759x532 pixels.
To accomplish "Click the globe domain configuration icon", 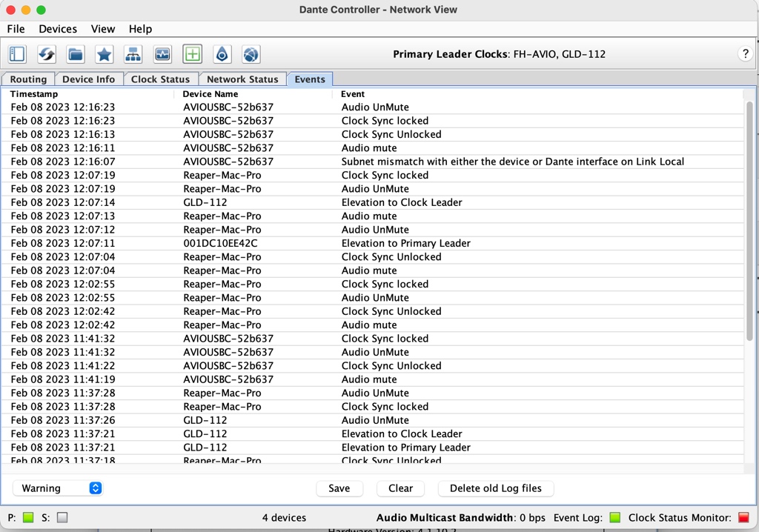I will (251, 54).
